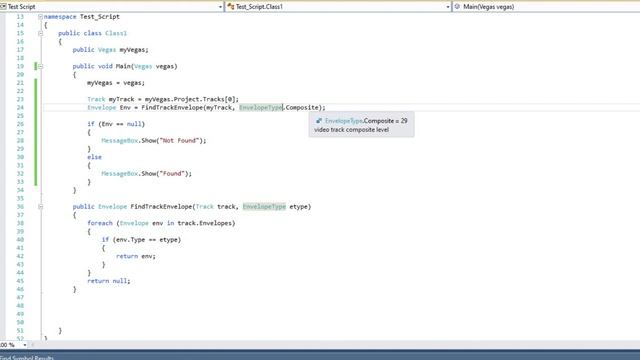
Task: Click line number 24 in the gutter
Action: point(20,107)
